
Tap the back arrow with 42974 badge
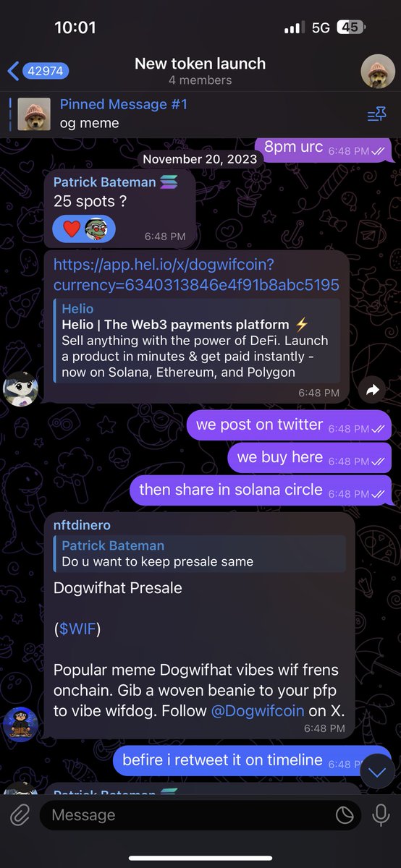pyautogui.click(x=38, y=71)
